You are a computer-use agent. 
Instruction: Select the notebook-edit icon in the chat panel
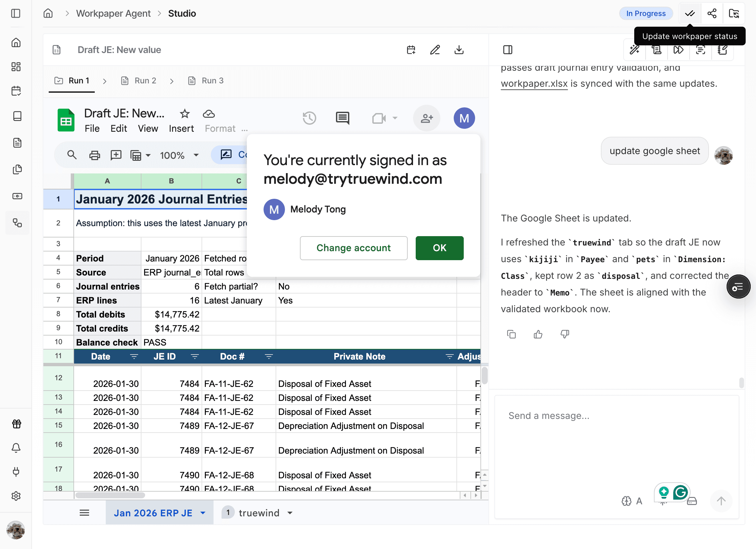tap(722, 50)
